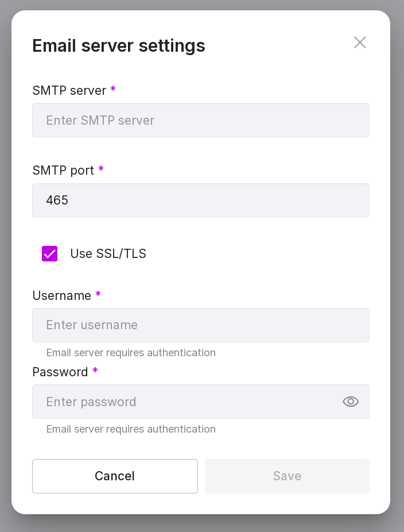Click the "SMTP port" field label
The width and height of the screenshot is (404, 532).
[x=63, y=171]
